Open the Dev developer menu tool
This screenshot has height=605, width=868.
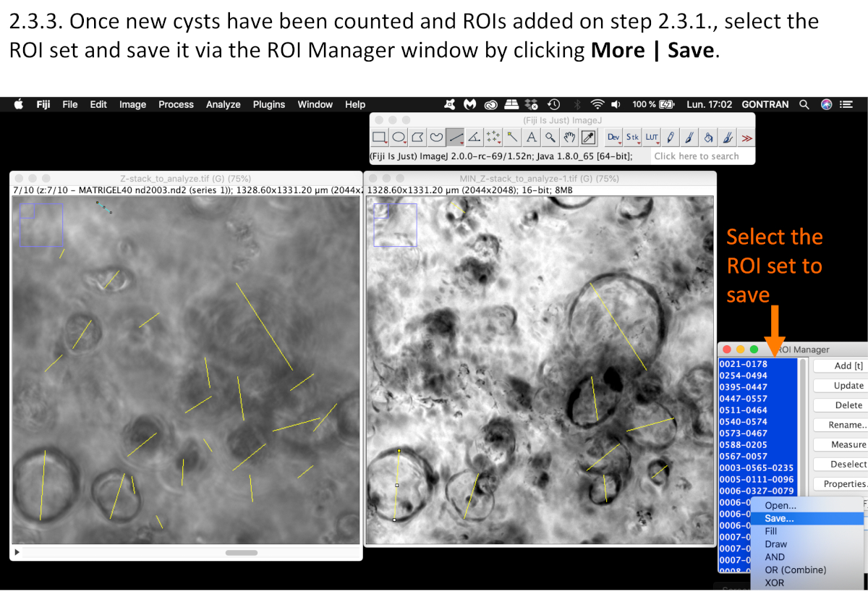click(x=613, y=137)
